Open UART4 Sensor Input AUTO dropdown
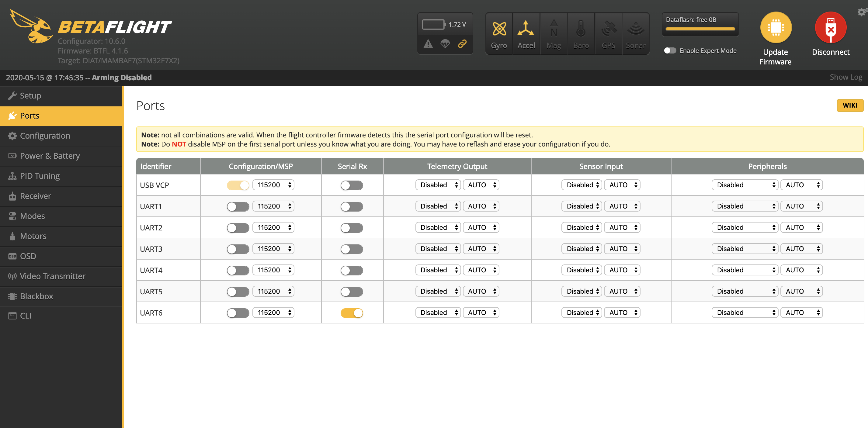 [622, 270]
